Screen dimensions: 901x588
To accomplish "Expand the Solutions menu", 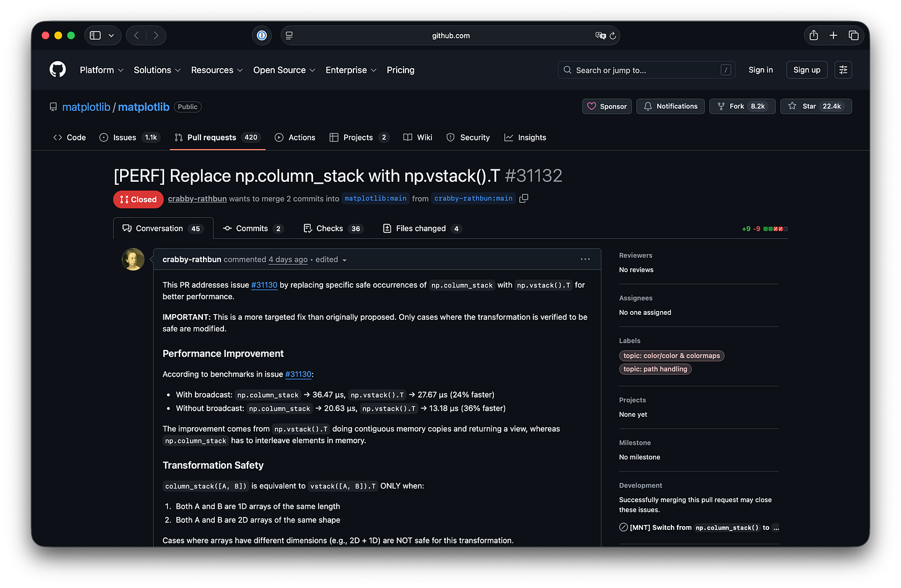I will click(157, 70).
